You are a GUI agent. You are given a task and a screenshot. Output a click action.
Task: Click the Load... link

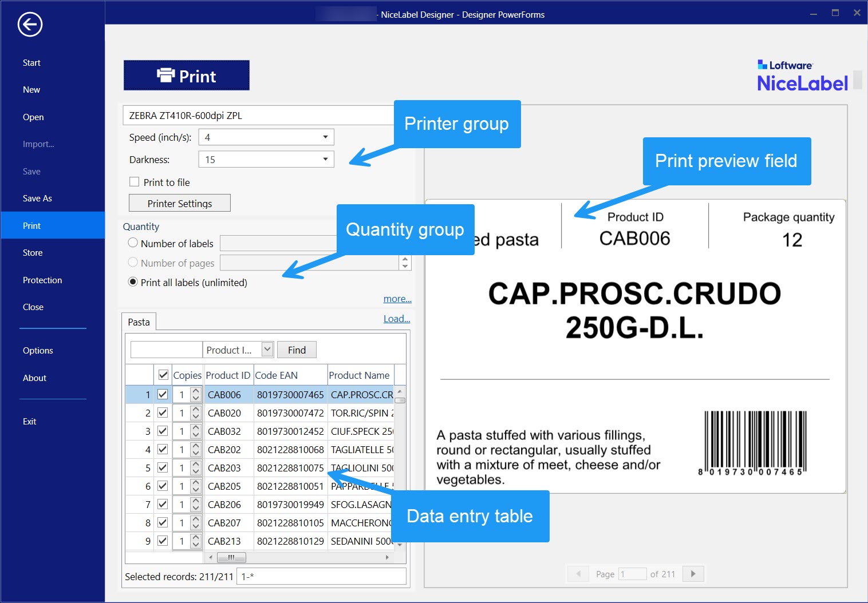pos(396,319)
